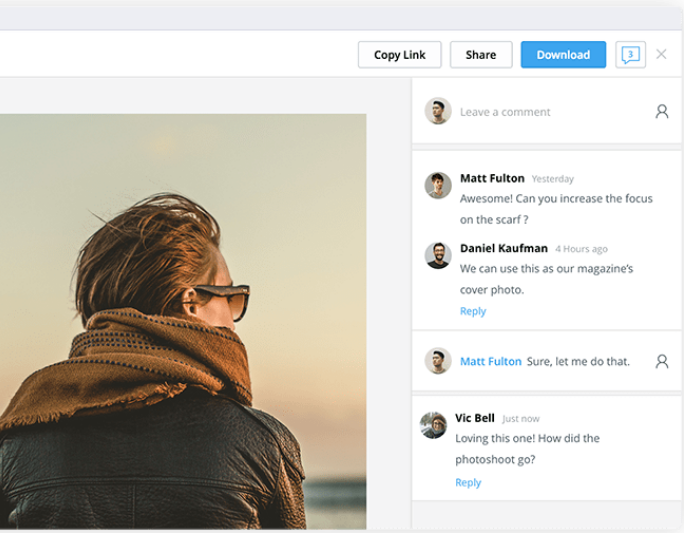Screen dimensions: 684x533
Task: Click the Copy Link button
Action: coord(400,55)
